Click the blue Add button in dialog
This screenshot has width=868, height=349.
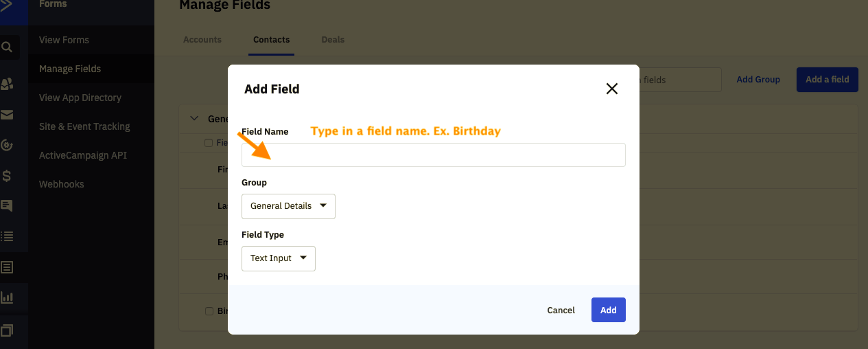609,310
